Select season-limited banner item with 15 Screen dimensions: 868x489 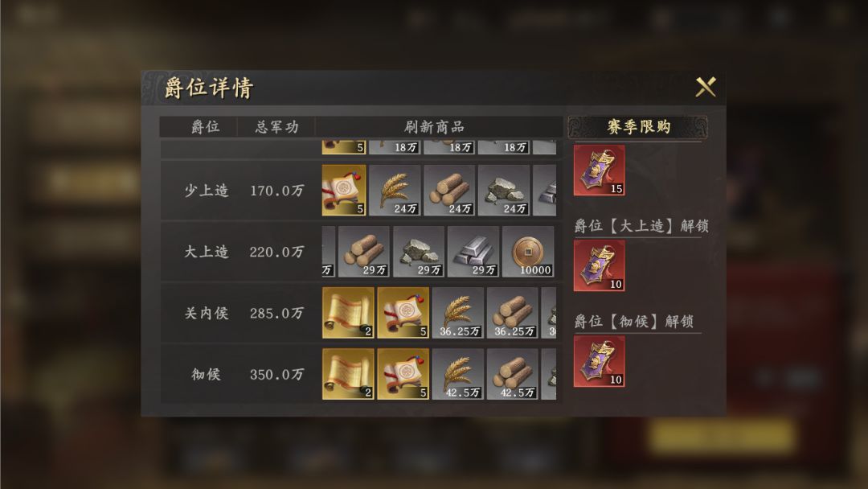(599, 171)
